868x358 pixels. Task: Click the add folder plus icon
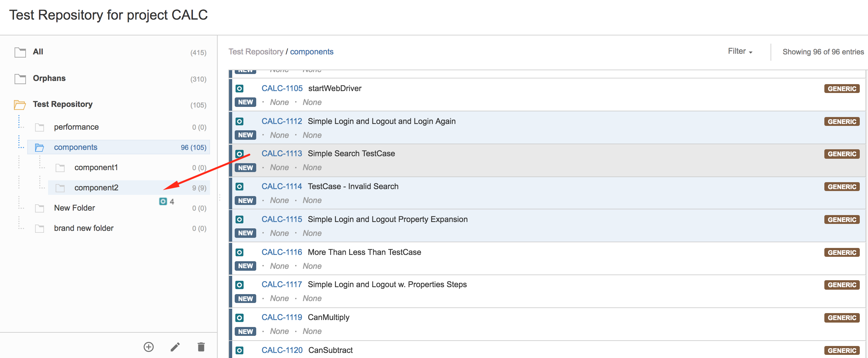point(149,347)
